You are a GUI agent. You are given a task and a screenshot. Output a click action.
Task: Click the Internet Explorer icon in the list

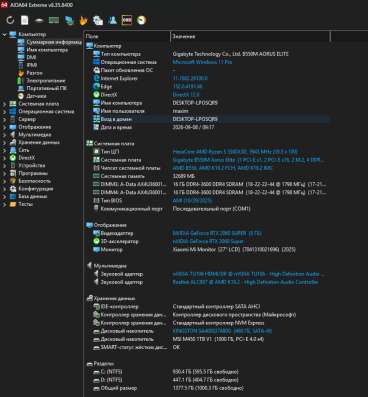pyautogui.click(x=96, y=78)
